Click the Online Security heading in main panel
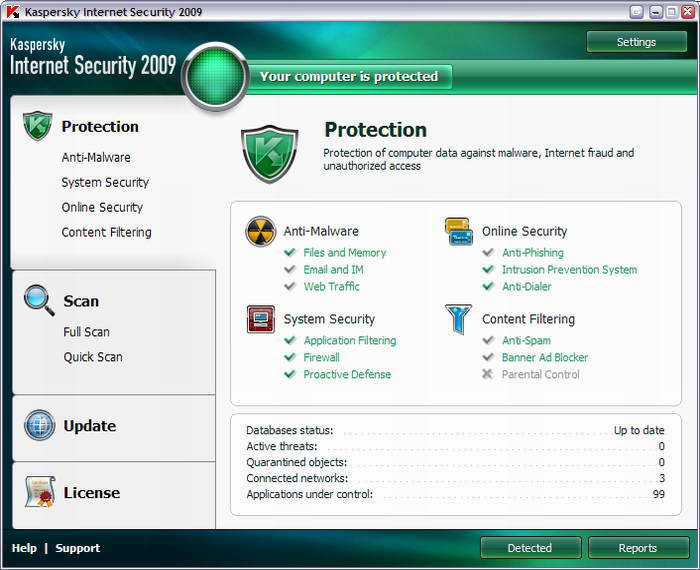 point(525,231)
